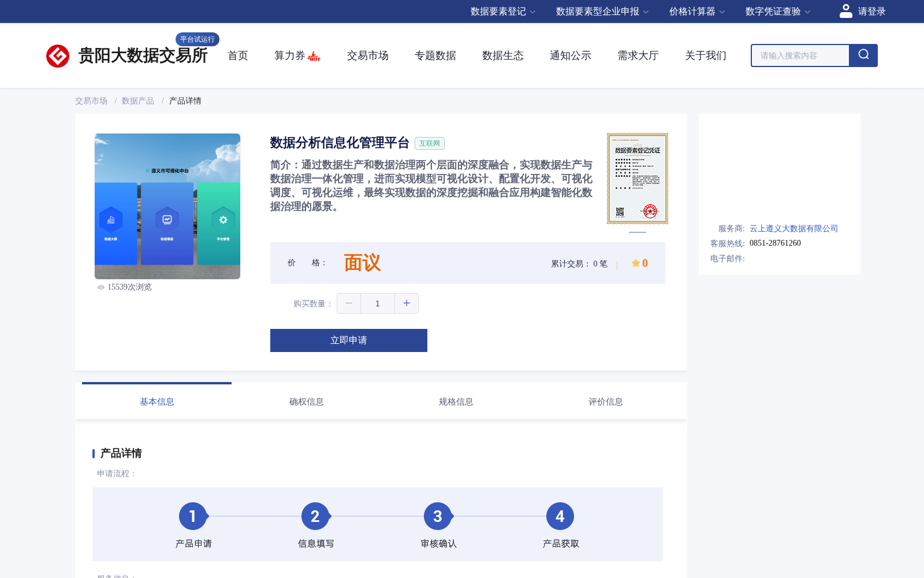Increase purchase quantity with plus button

click(407, 303)
